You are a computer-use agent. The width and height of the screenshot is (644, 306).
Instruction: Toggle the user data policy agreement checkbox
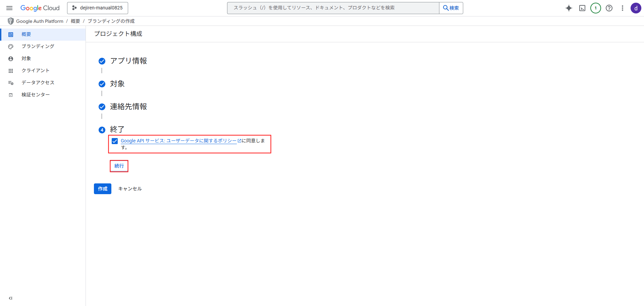(115, 141)
